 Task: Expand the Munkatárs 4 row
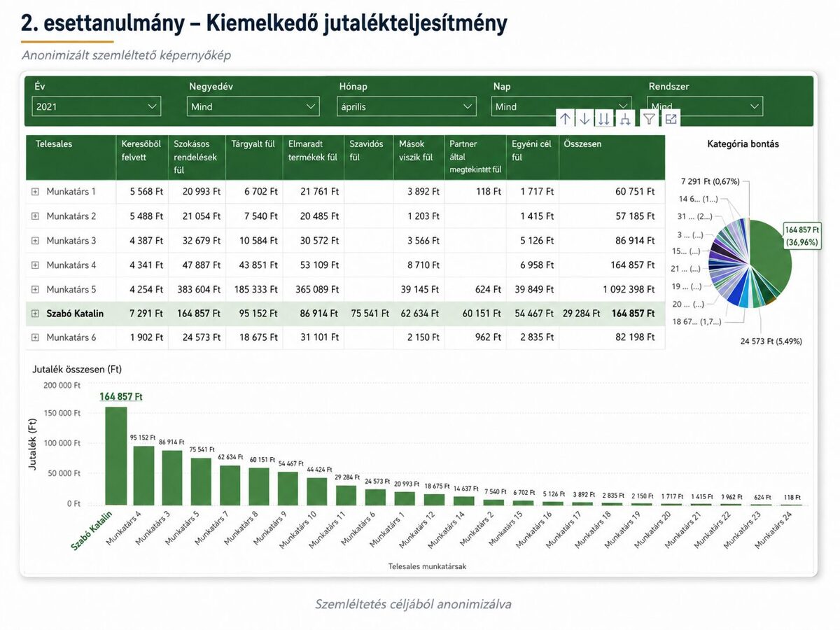35,265
